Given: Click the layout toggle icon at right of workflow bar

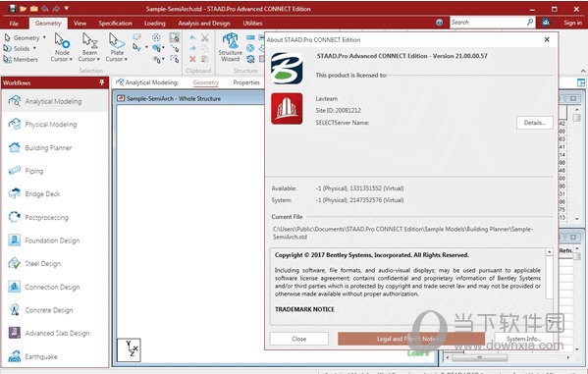Looking at the screenshot, I should point(581,82).
